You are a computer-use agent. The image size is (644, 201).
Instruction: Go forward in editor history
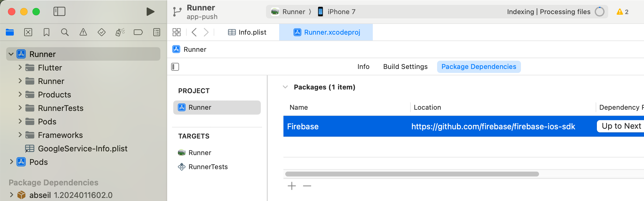pos(206,32)
